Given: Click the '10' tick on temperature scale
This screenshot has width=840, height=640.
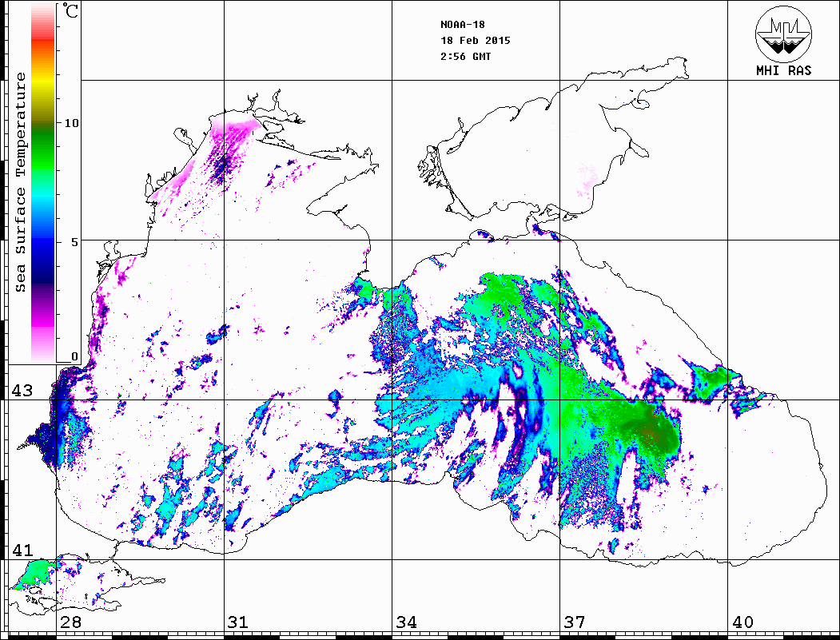Looking at the screenshot, I should tap(71, 123).
